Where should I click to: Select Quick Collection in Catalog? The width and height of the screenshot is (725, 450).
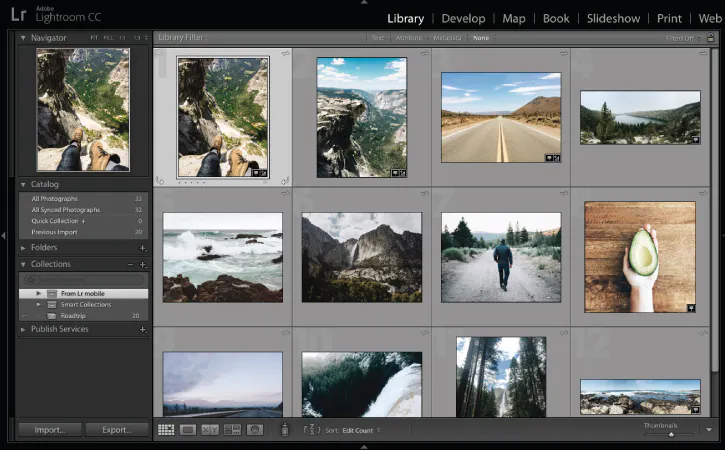pos(84,221)
